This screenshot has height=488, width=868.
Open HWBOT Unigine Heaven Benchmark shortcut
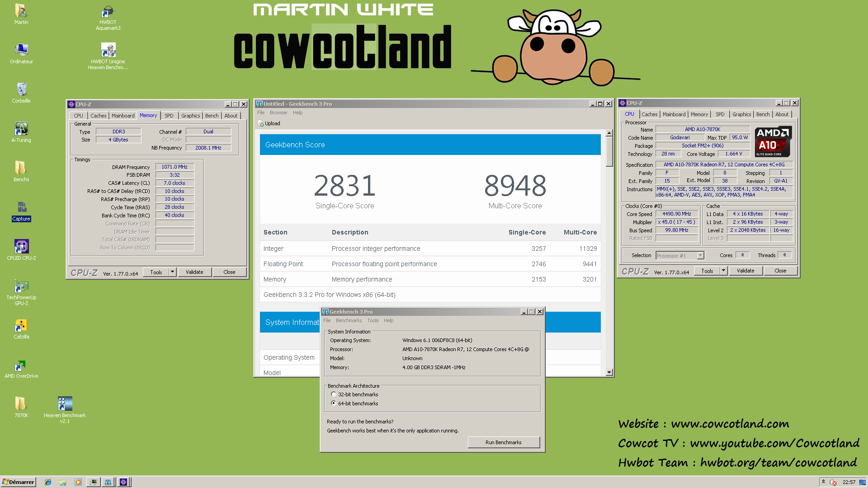[108, 56]
